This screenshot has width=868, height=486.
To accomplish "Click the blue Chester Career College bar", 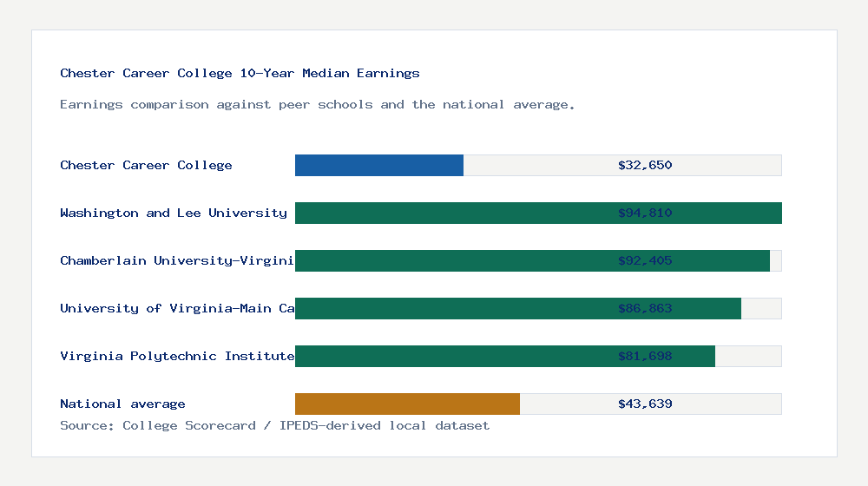I will 379,166.
